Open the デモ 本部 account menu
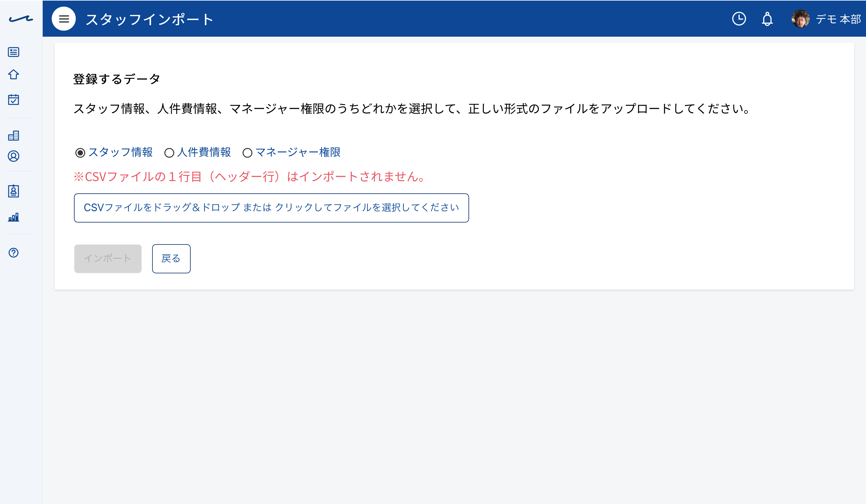 click(838, 19)
